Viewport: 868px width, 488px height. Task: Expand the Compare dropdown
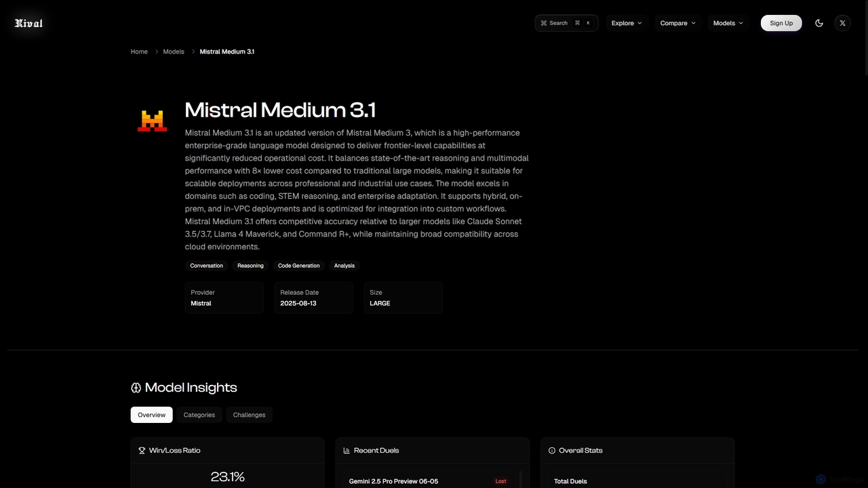coord(678,23)
